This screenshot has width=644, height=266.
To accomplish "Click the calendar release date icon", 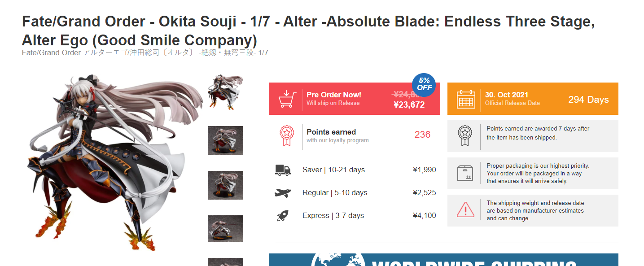I will click(x=466, y=99).
